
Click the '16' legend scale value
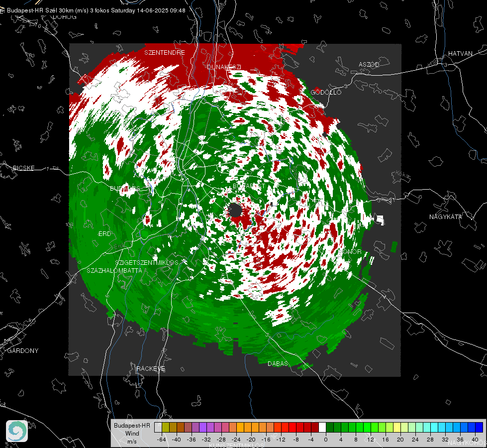386,440
